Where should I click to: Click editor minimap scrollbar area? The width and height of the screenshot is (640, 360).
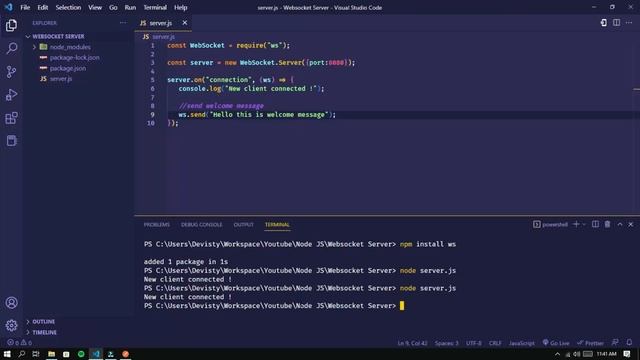tap(636, 122)
